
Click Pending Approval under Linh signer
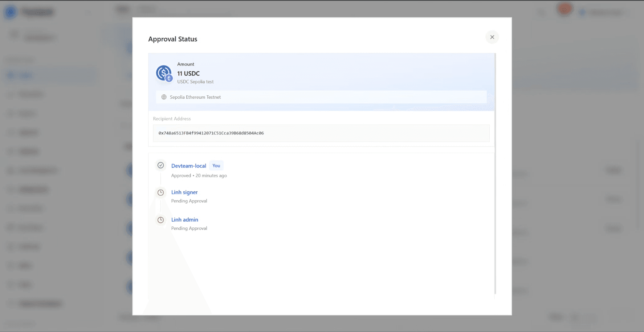(x=189, y=201)
